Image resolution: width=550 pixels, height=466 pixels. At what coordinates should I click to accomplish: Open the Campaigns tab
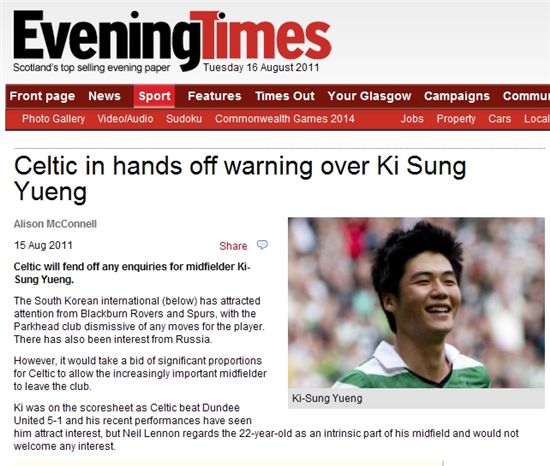tap(457, 96)
